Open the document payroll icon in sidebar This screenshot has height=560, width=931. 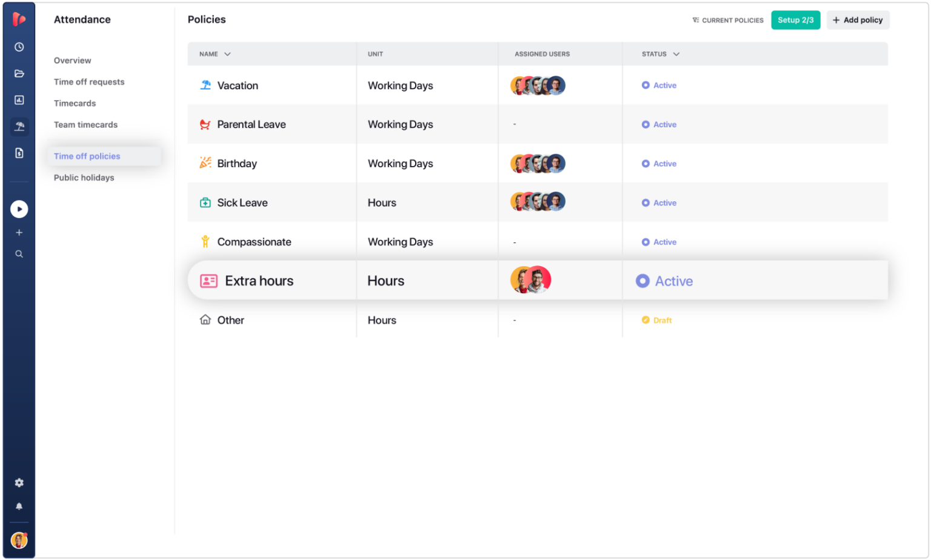19,153
